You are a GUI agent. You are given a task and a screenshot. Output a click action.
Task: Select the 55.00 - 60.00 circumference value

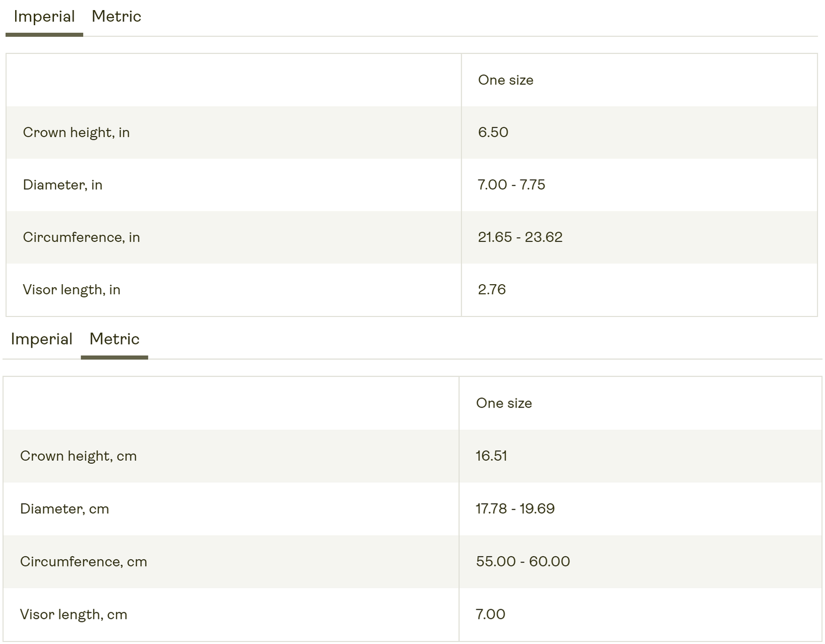point(523,561)
